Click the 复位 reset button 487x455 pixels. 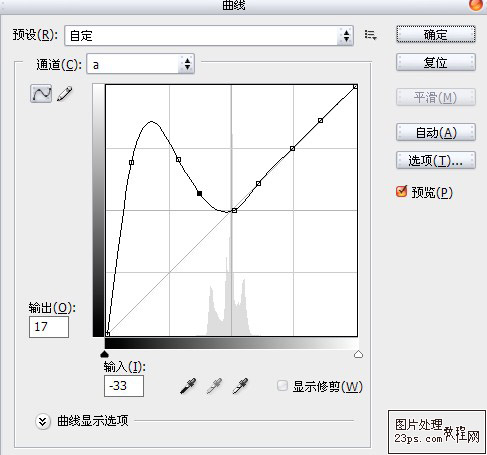click(436, 62)
